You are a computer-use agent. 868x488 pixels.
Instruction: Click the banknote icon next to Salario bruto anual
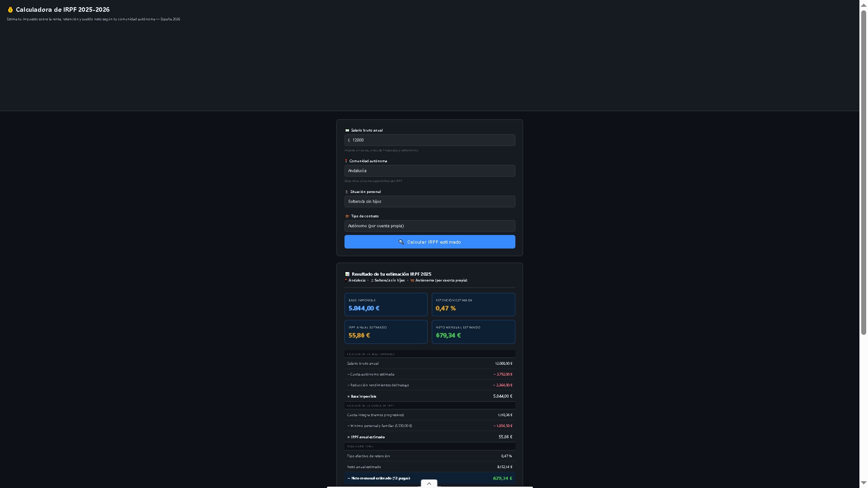coord(347,131)
